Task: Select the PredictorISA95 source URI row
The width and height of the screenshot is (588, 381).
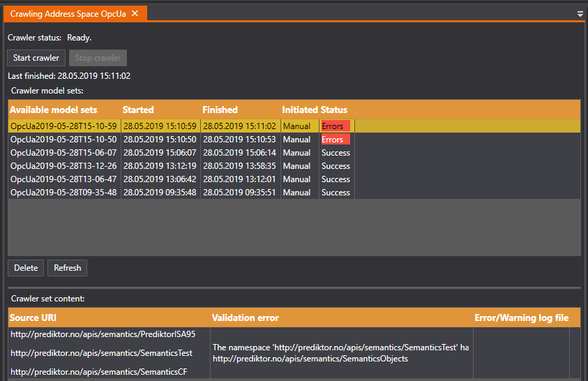Action: click(x=103, y=334)
